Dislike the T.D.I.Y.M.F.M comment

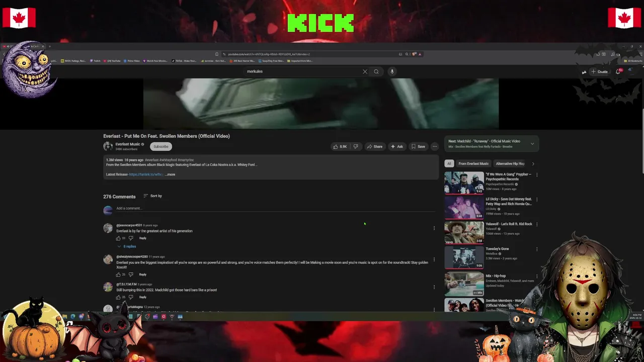tap(131, 297)
